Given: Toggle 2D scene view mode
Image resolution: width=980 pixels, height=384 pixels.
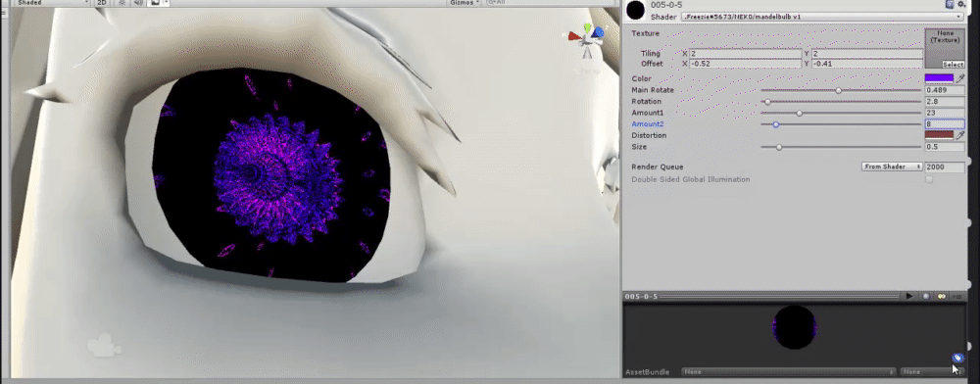Looking at the screenshot, I should point(102,3).
